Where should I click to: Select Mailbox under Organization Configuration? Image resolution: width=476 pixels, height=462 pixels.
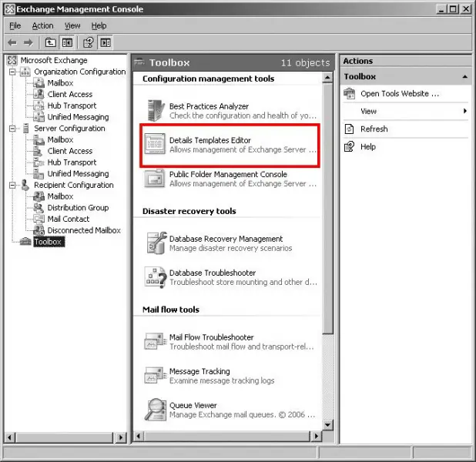click(x=60, y=83)
